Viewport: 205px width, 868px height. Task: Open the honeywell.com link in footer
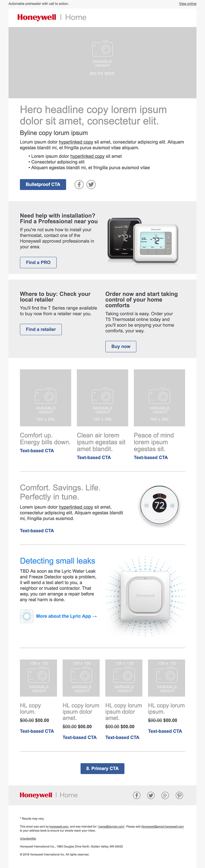pos(59,827)
